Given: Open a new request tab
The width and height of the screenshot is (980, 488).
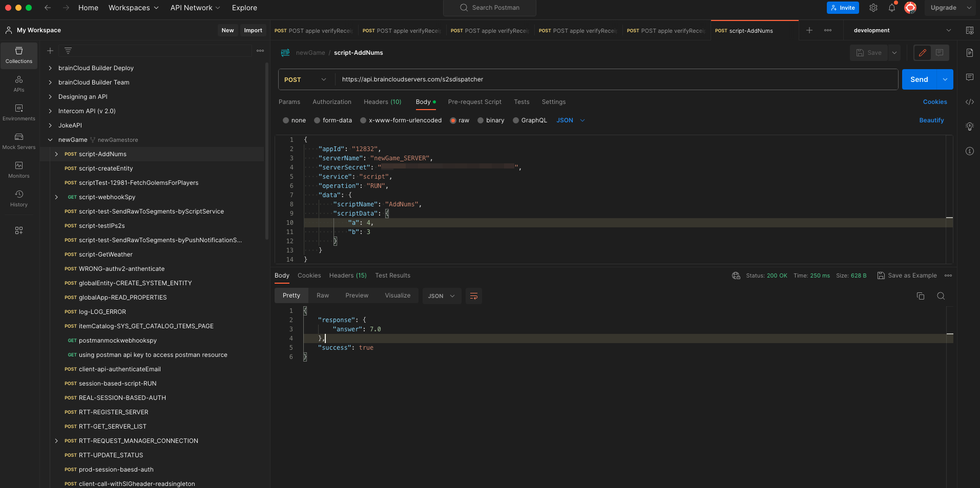Looking at the screenshot, I should (x=809, y=30).
